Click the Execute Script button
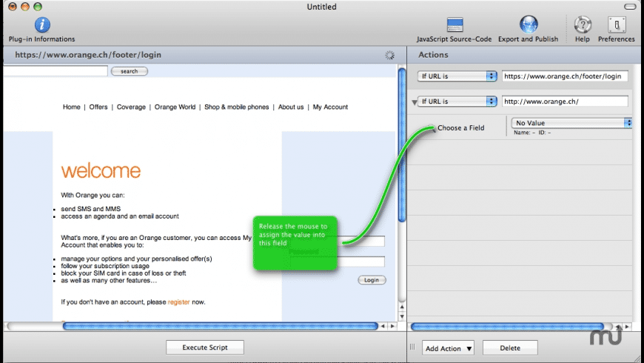644x363 pixels. tap(205, 347)
